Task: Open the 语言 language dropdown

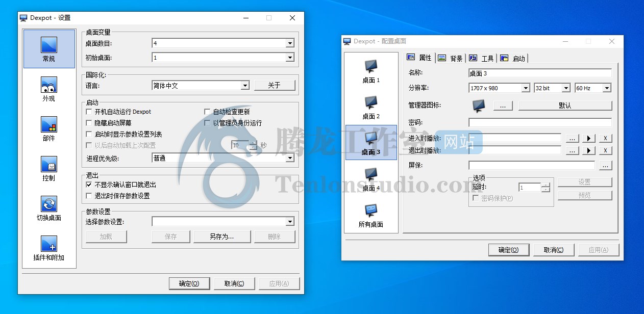Action: click(245, 86)
